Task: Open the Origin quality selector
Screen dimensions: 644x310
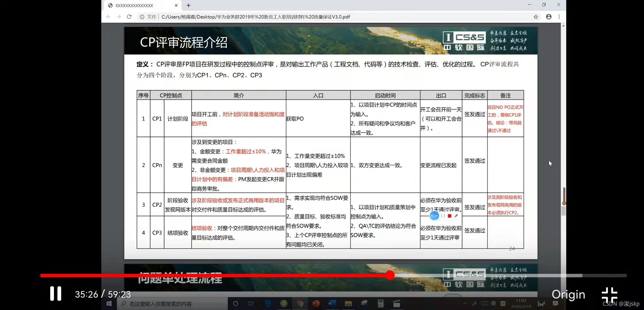Action: (568, 294)
